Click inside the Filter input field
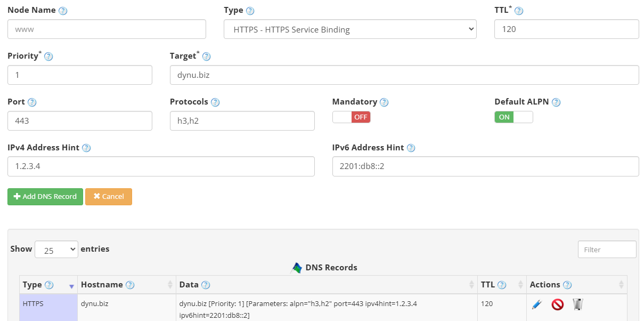The image size is (644, 321). 607,248
